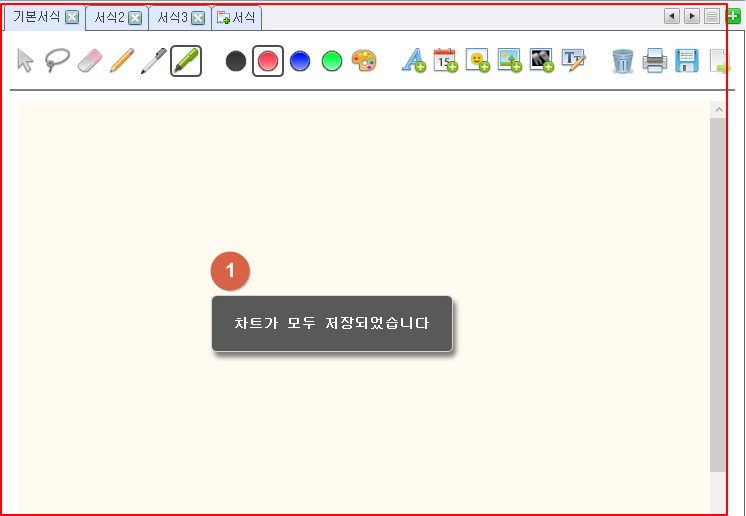Open the color palette picker

click(x=364, y=61)
